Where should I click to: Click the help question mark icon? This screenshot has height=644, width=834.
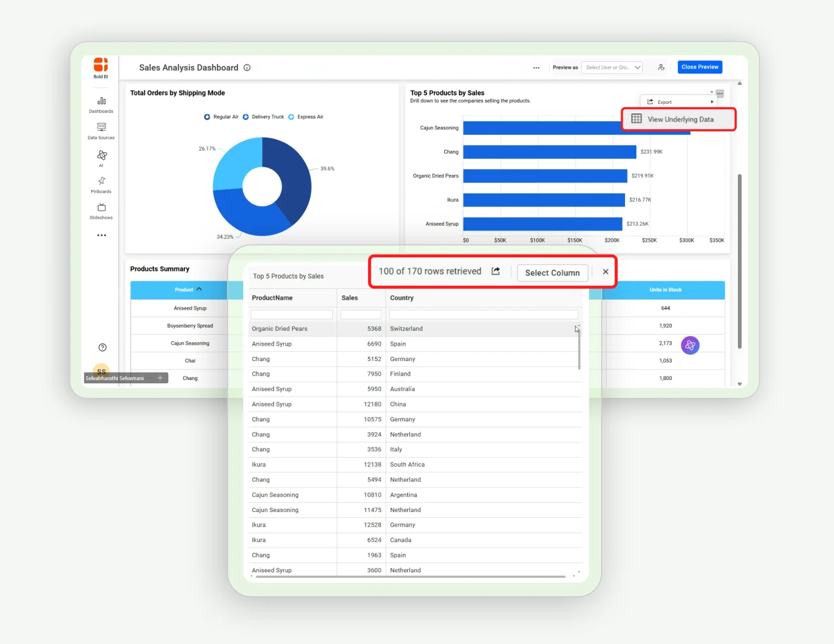(102, 347)
